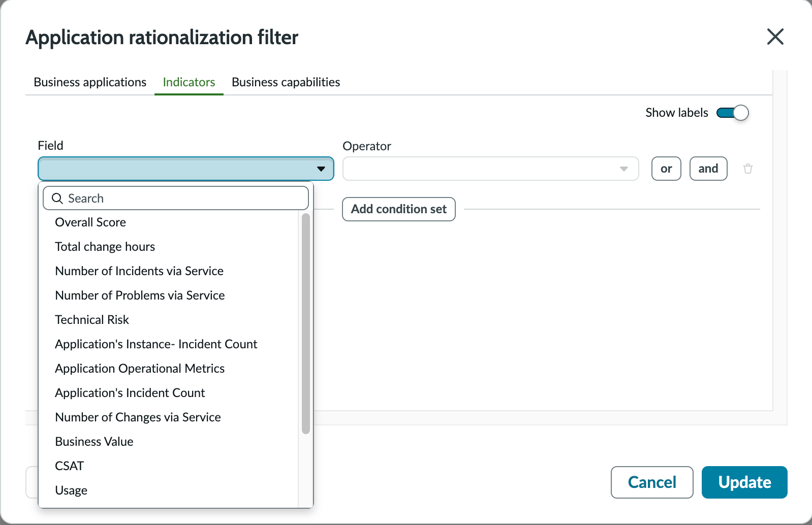This screenshot has width=812, height=525.
Task: Cancel the filter changes
Action: 652,482
